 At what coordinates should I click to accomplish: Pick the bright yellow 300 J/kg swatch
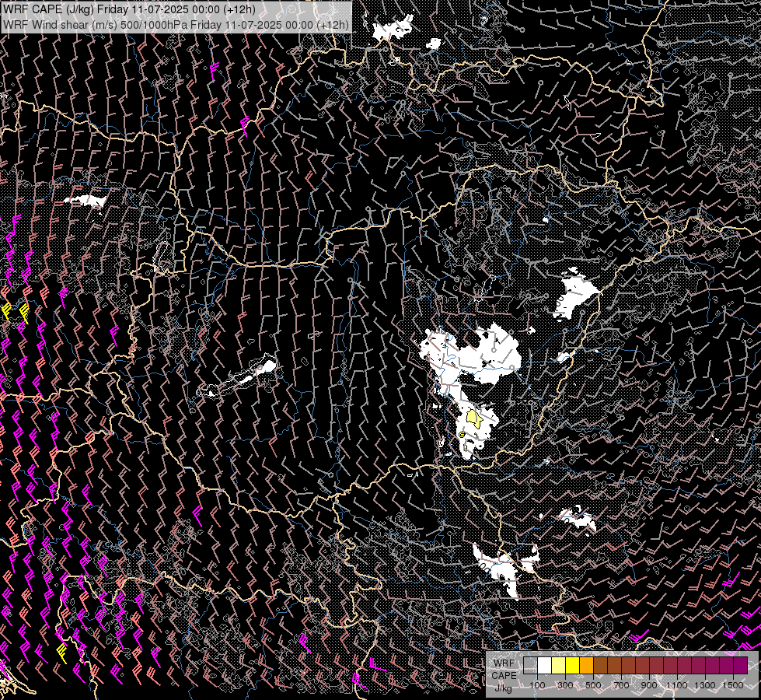coord(573,666)
